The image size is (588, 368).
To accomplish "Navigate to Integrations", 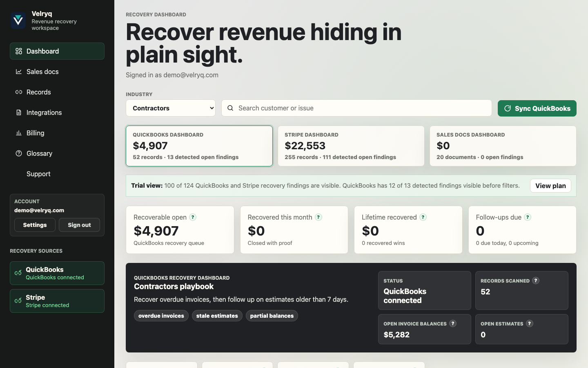I will (57, 112).
